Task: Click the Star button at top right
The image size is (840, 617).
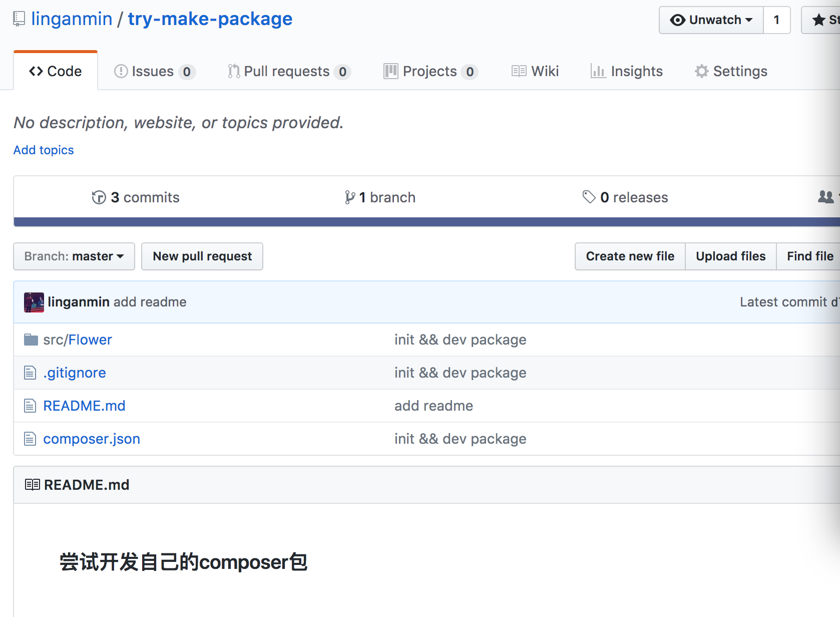Action: [821, 20]
